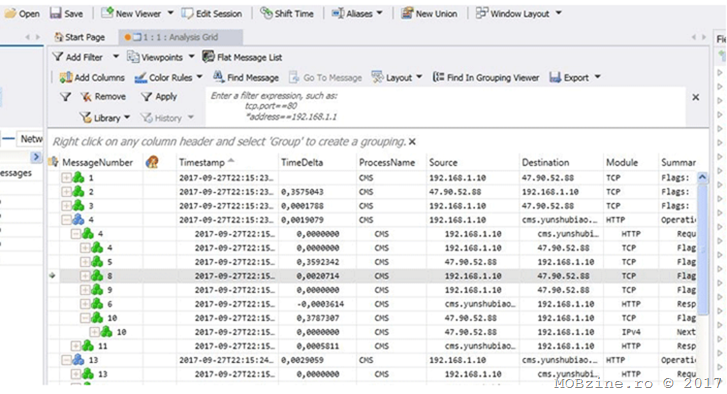Viewport: 727px width, 394px height.
Task: Open the Add Filter dropdown arrow
Action: [x=115, y=57]
